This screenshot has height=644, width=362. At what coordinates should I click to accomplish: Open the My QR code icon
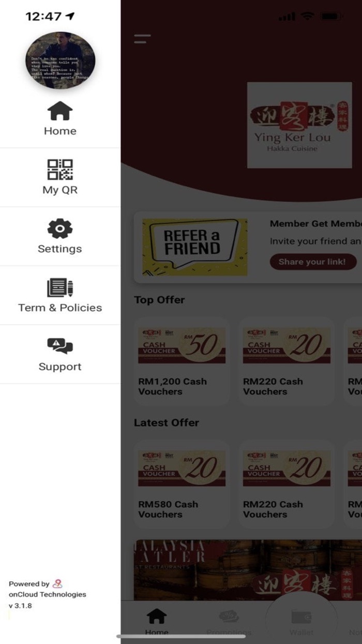coord(60,169)
